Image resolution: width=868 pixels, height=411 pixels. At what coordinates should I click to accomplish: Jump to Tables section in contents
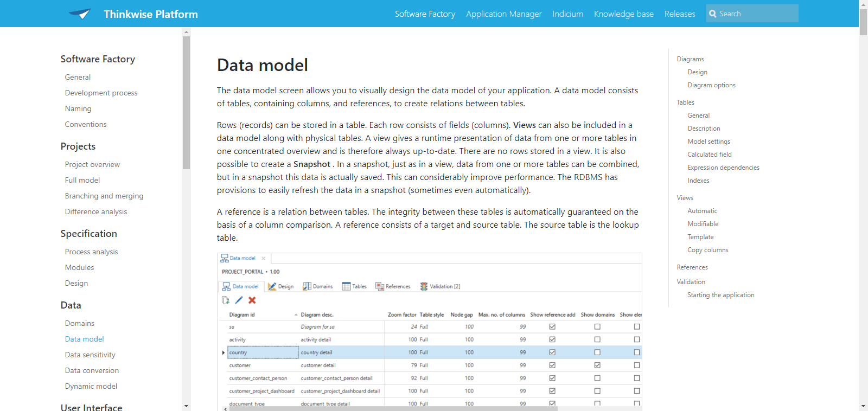pyautogui.click(x=685, y=102)
